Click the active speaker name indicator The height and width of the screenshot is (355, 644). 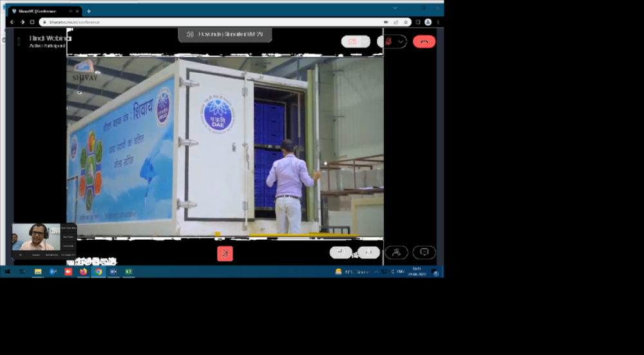225,35
